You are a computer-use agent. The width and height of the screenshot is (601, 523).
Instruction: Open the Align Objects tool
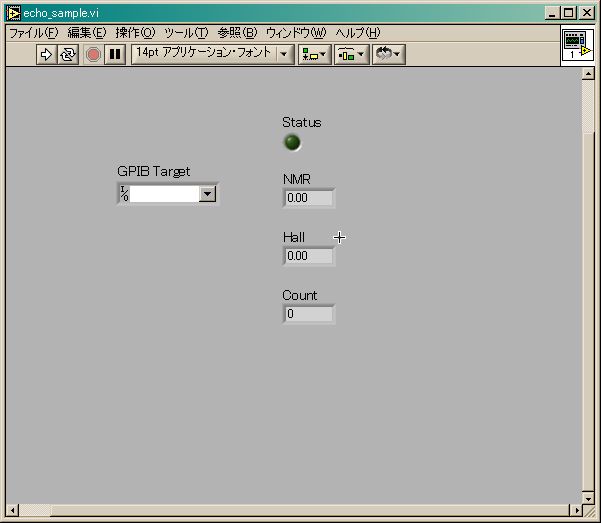[x=314, y=54]
